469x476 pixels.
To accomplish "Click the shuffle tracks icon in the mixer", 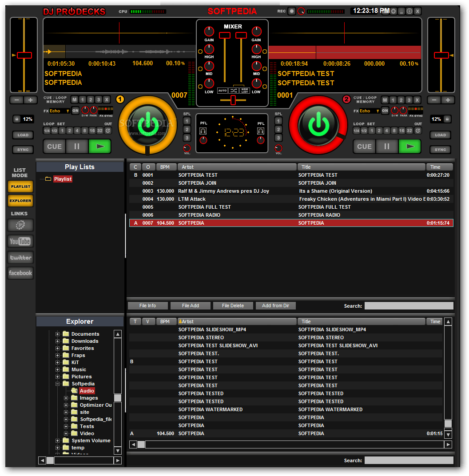I will pos(234,91).
